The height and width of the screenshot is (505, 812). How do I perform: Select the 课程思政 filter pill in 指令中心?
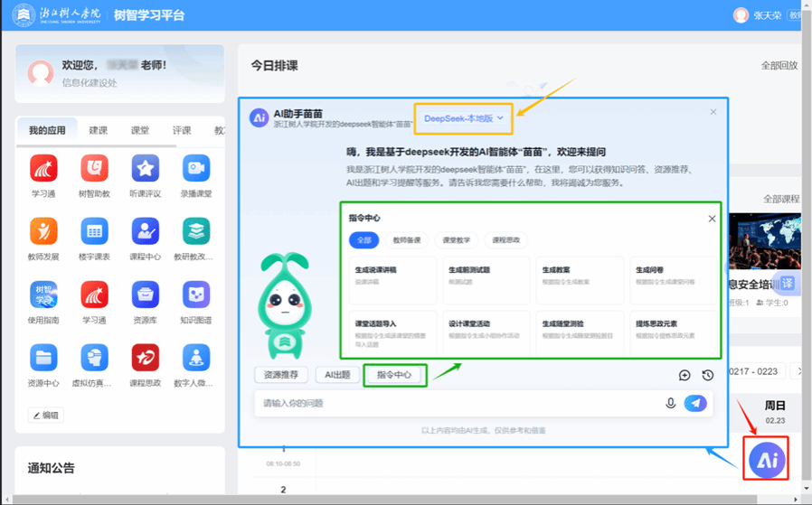(506, 240)
